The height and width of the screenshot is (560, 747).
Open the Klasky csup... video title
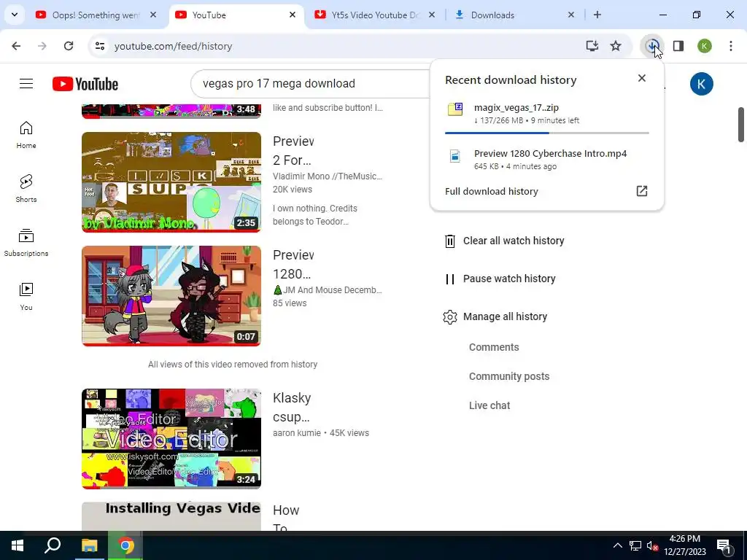tap(292, 407)
